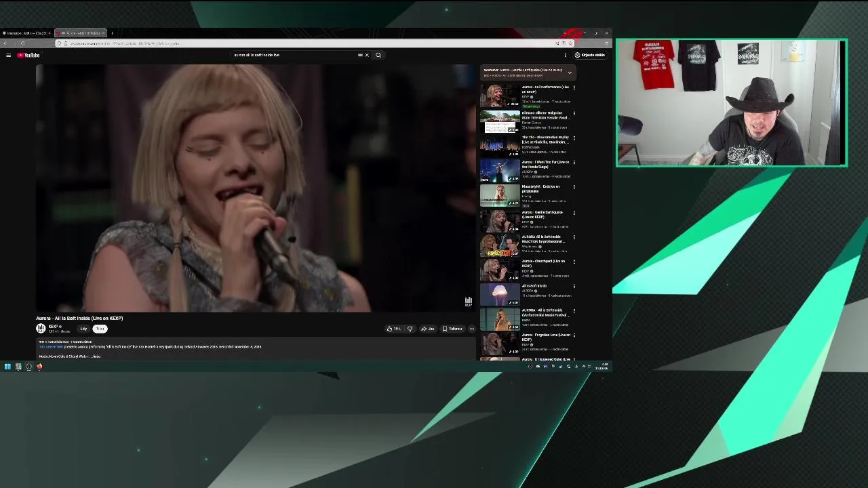The height and width of the screenshot is (488, 868).
Task: Click the KEXP watermark in the video corner
Action: [x=468, y=302]
